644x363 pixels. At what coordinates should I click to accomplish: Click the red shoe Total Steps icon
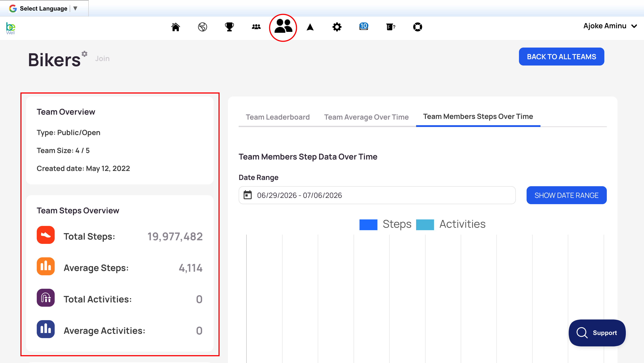[x=46, y=235]
